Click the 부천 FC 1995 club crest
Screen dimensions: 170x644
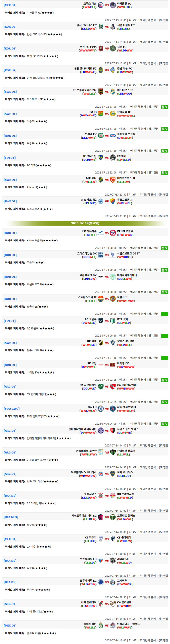pyautogui.click(x=101, y=48)
